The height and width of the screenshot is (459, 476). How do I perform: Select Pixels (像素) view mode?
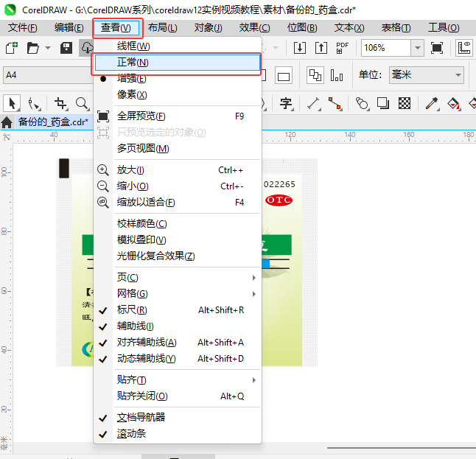pyautogui.click(x=178, y=95)
